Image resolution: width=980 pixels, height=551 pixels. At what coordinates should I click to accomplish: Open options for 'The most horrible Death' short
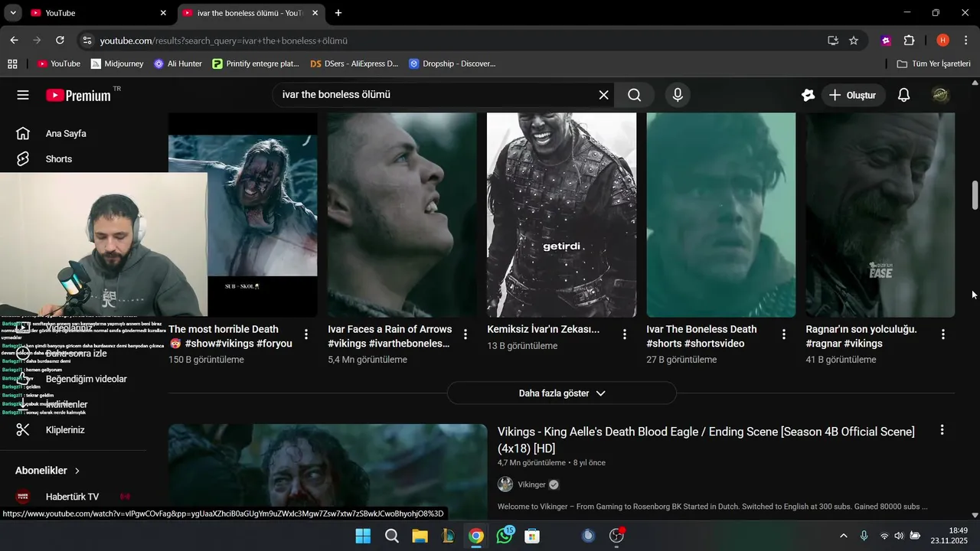tap(306, 334)
